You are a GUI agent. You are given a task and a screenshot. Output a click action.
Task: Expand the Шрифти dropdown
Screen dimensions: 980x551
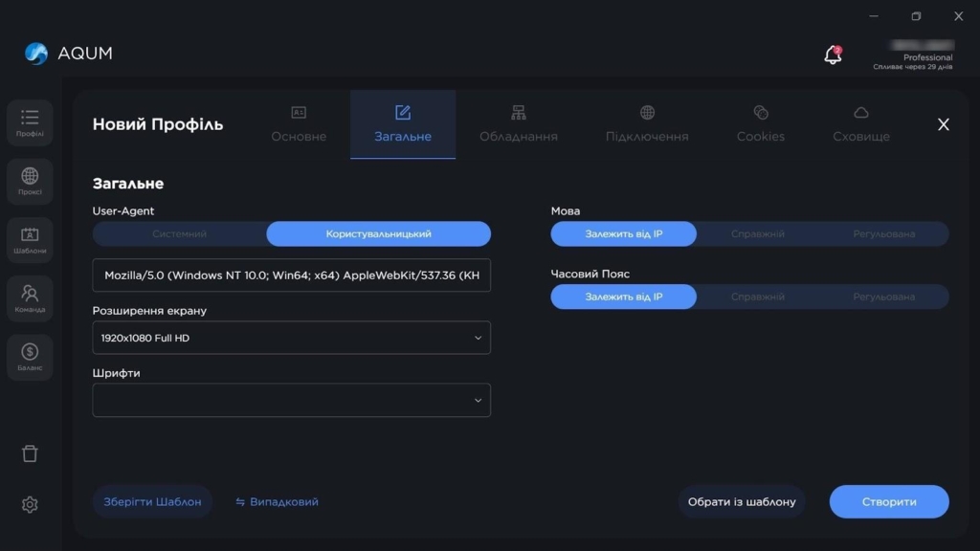(x=291, y=401)
